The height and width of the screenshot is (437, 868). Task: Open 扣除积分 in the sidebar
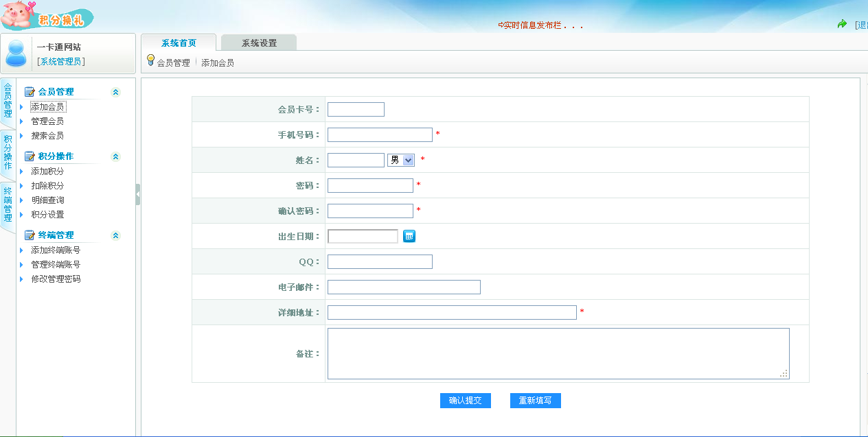pos(47,186)
